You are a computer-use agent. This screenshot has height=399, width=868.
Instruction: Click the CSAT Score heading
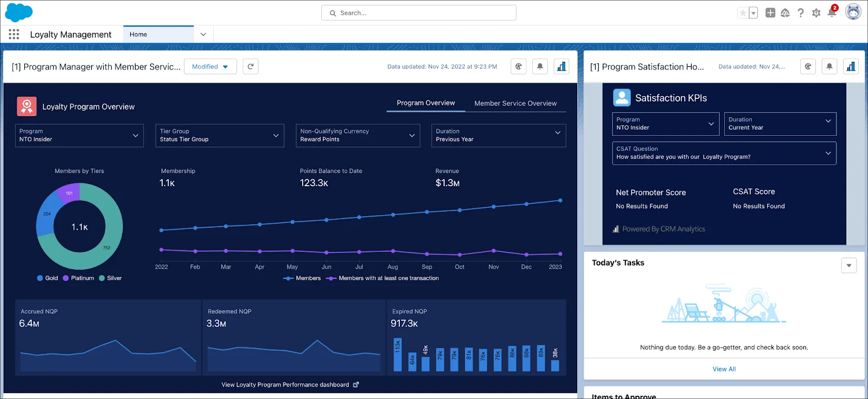(x=754, y=192)
